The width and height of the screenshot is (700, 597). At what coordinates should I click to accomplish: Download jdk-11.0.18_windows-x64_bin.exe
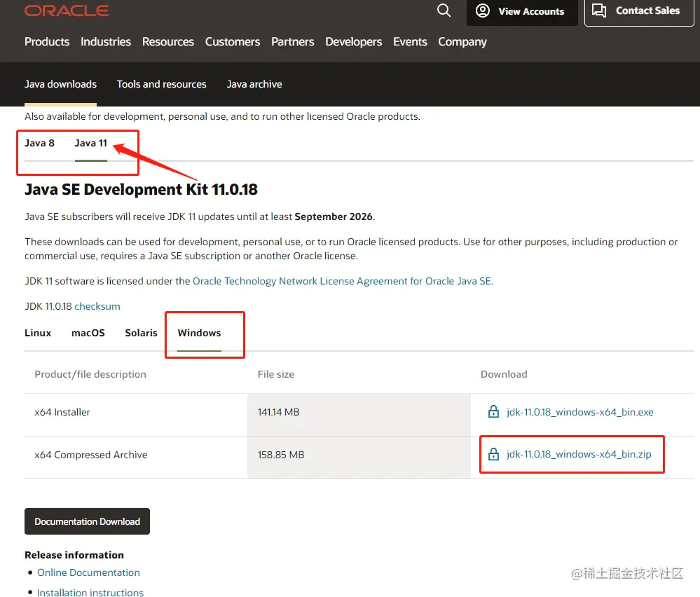pyautogui.click(x=580, y=412)
